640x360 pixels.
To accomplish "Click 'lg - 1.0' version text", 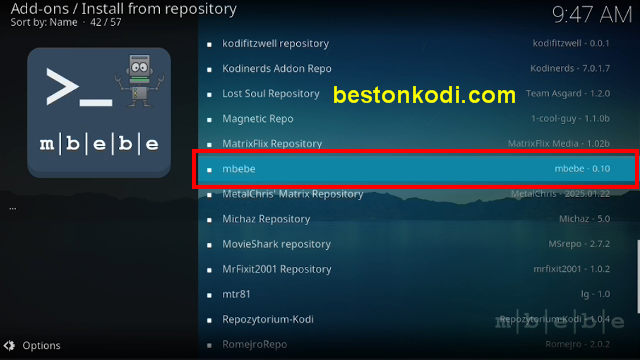I will [x=595, y=294].
